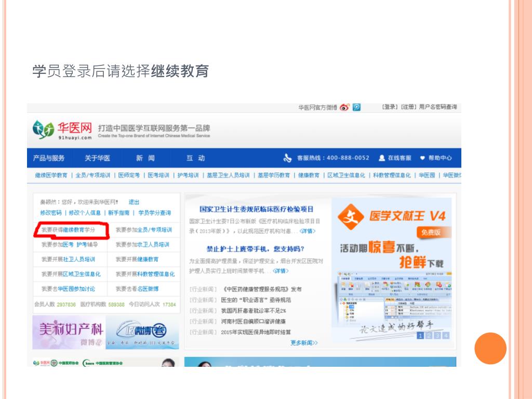Viewport: 532px width, 399px height.
Task: Open the 互动 menu
Action: [x=195, y=158]
